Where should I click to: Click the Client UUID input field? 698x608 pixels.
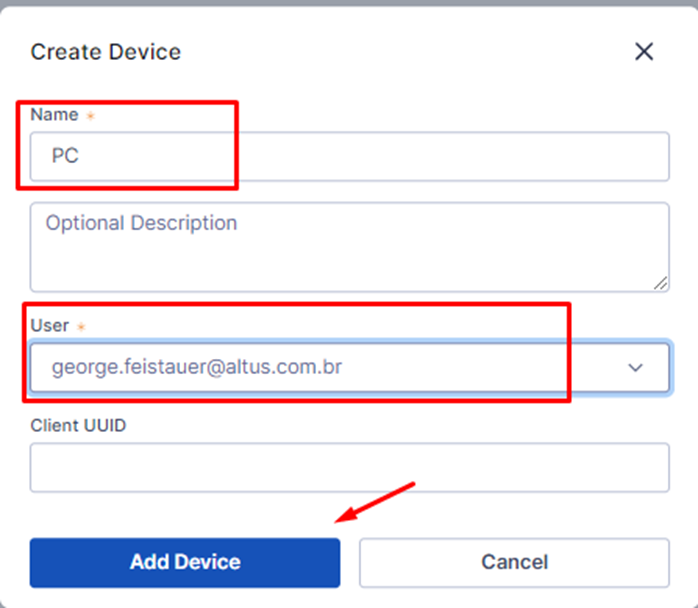(349, 468)
